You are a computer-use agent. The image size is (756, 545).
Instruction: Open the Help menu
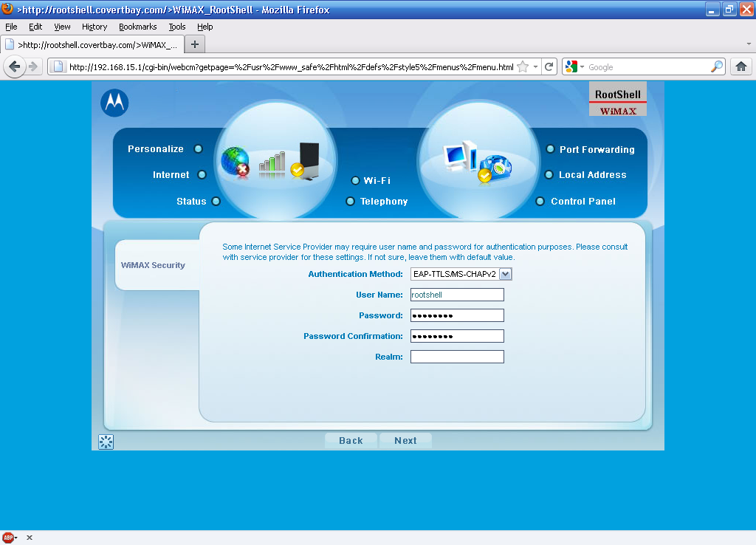205,27
